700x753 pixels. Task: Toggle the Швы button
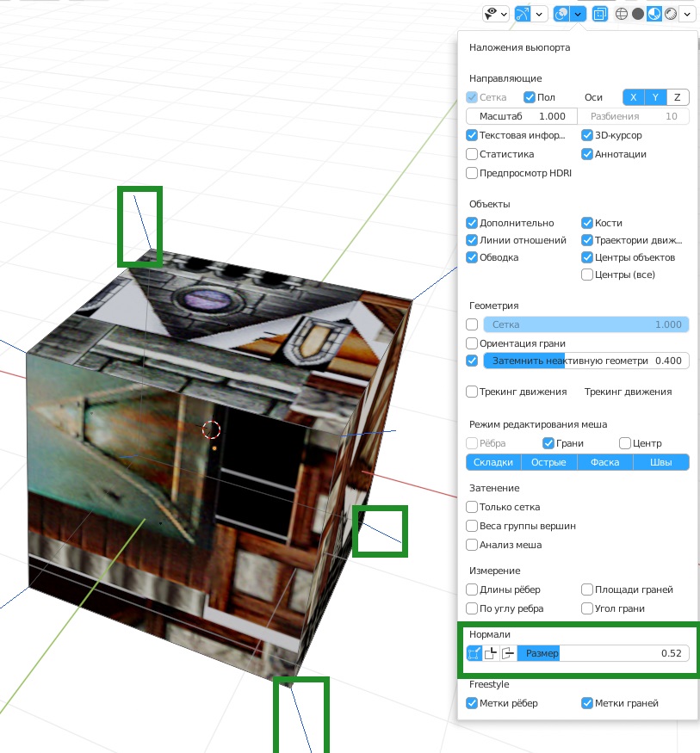661,462
